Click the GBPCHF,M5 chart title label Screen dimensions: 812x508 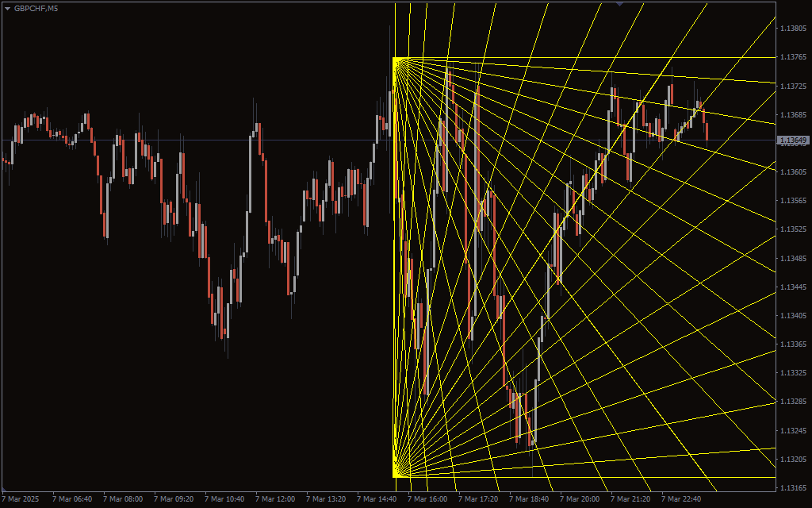click(36, 8)
